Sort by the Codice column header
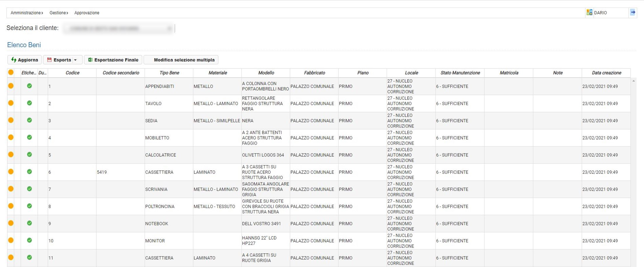The image size is (644, 267). click(72, 73)
